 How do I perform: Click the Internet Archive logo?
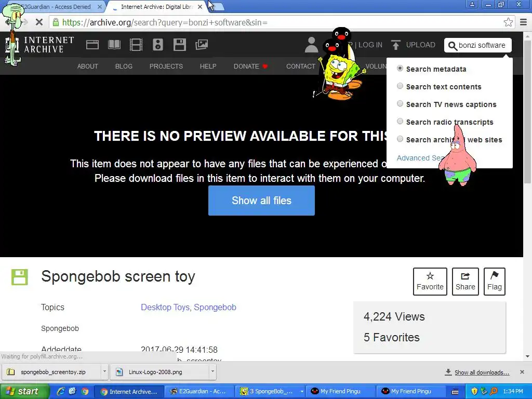(x=40, y=46)
